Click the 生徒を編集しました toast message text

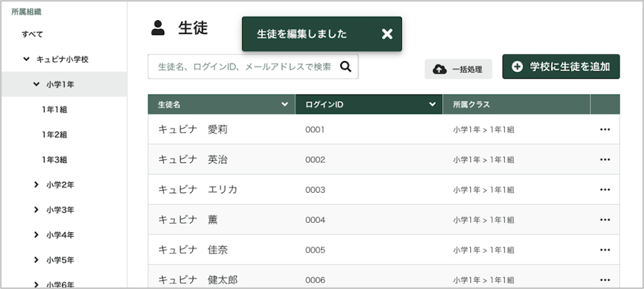click(x=302, y=34)
